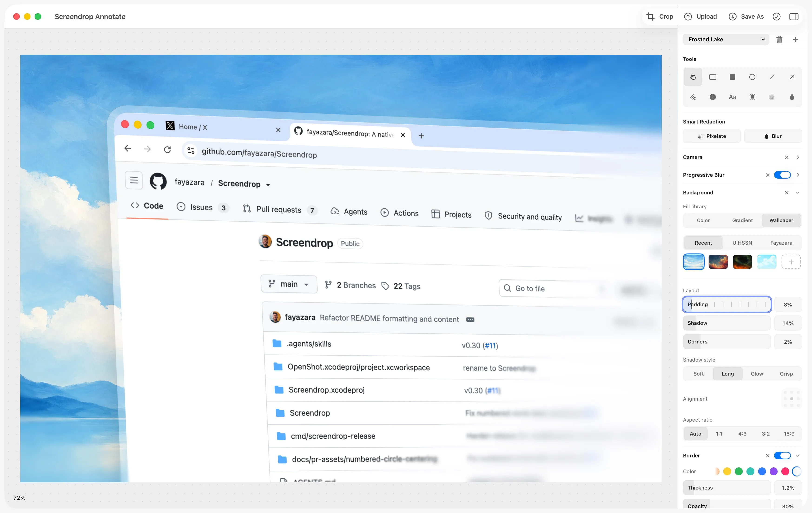The width and height of the screenshot is (812, 513).
Task: Select the freehand scribble tool
Action: (693, 97)
